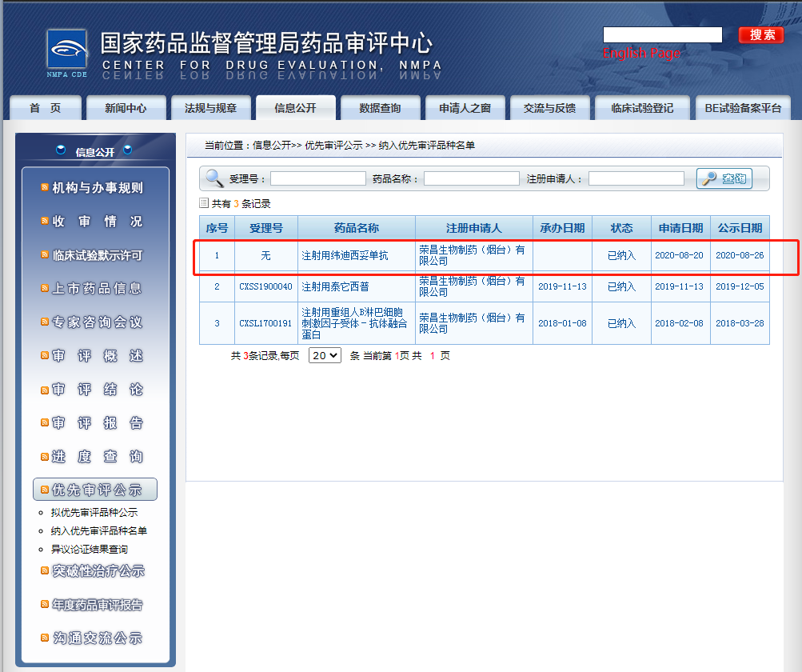The image size is (802, 672).
Task: Click 注册申请人 column header
Action: pyautogui.click(x=473, y=228)
